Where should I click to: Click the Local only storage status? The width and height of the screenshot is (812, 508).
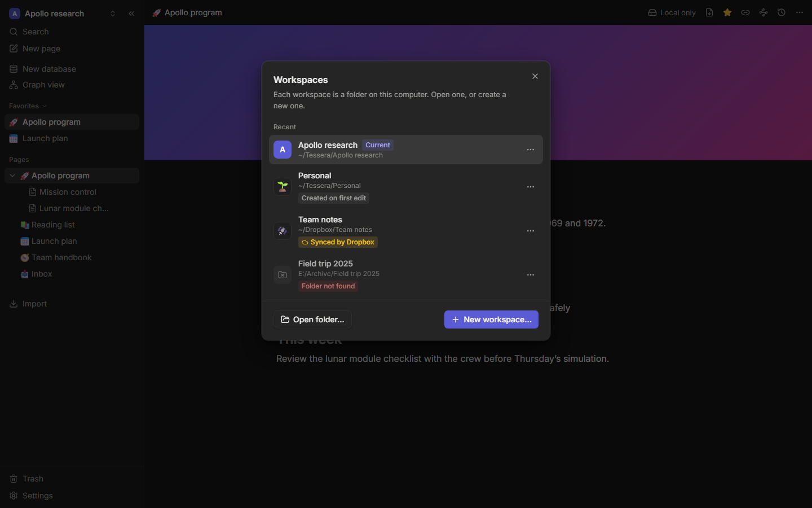[672, 12]
